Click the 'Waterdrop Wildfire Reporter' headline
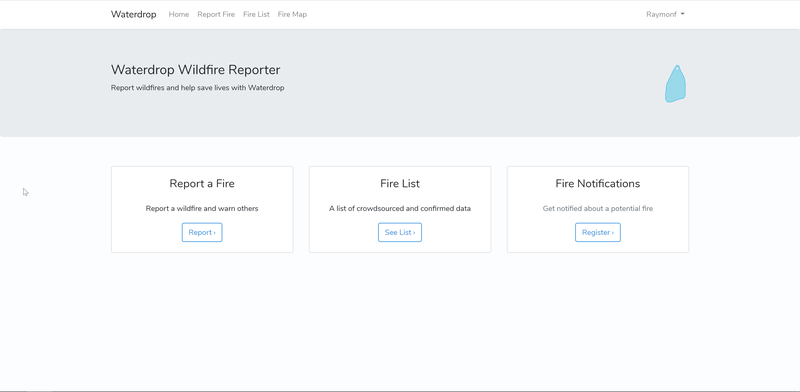Screen dimensions: 800x392 coord(195,70)
